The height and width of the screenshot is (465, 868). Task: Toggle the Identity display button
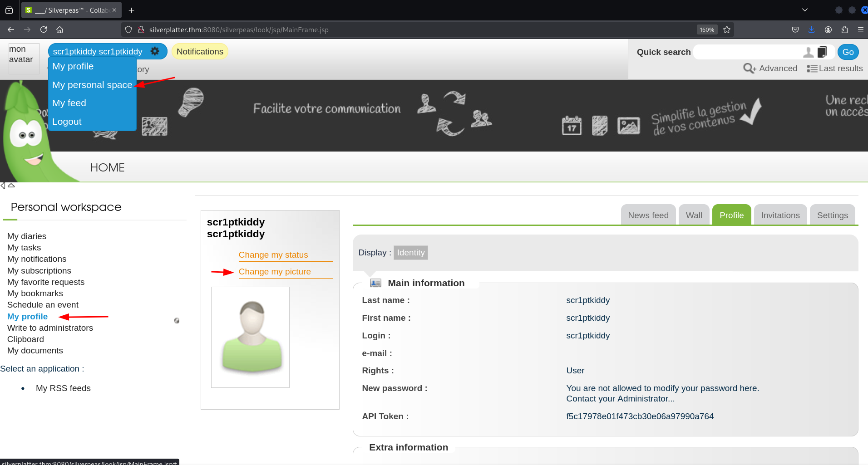411,253
